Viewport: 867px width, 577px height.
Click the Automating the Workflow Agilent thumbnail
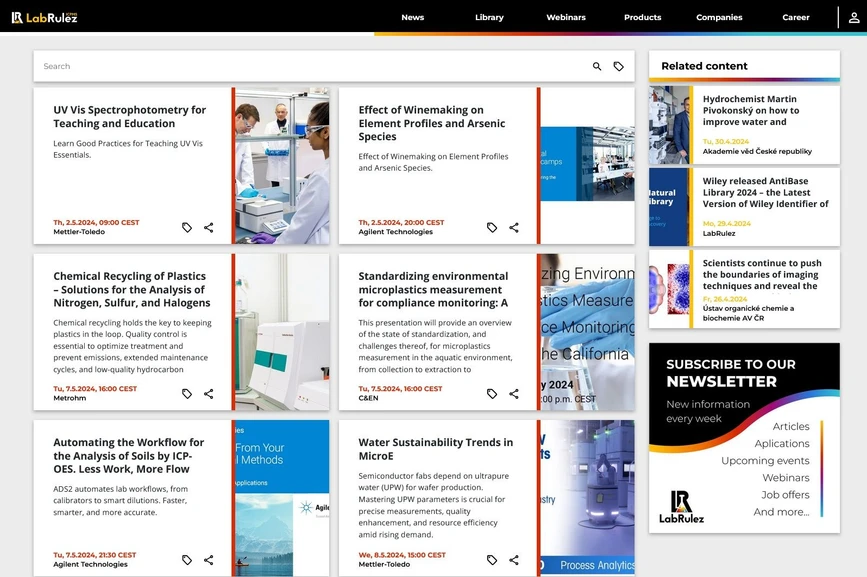(x=282, y=498)
